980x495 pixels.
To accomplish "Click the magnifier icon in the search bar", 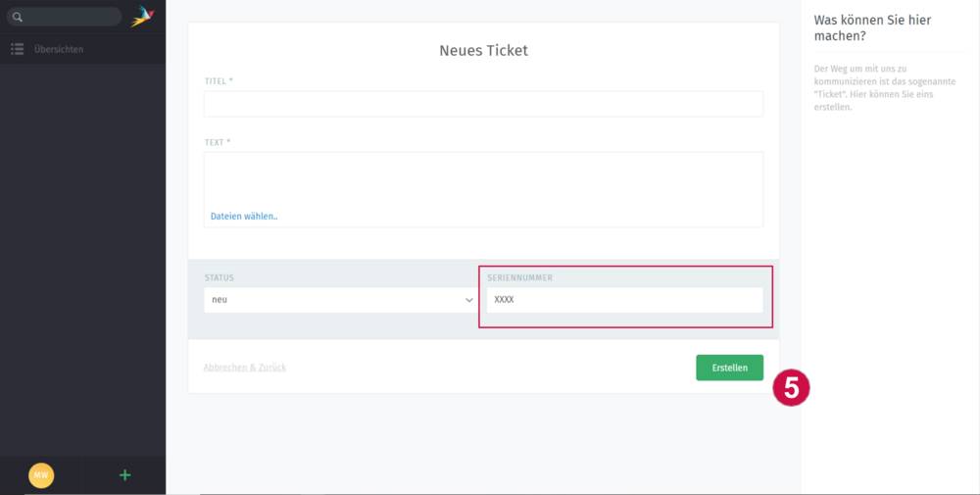I will [x=17, y=17].
